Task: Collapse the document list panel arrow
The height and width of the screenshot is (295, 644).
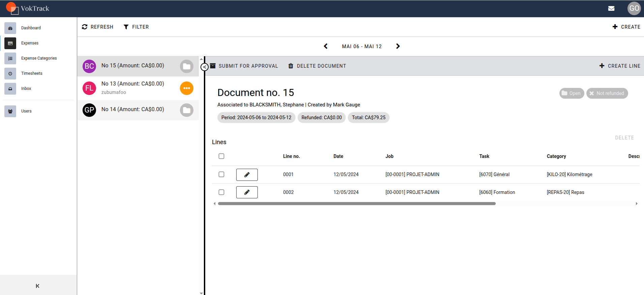Action: point(204,67)
